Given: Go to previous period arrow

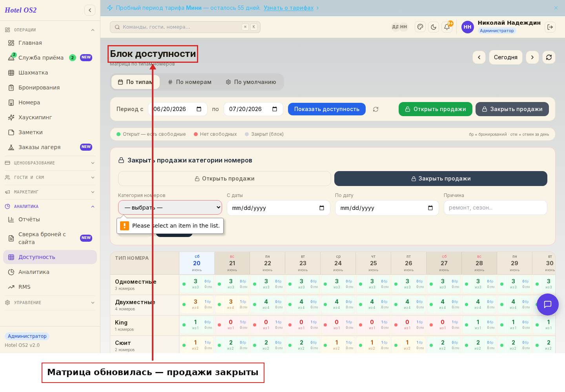Looking at the screenshot, I should (x=479, y=57).
